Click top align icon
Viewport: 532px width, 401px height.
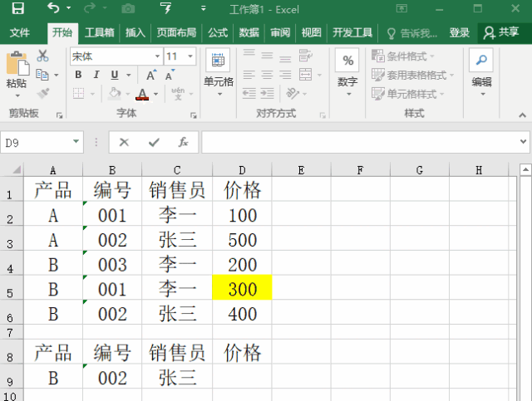[249, 55]
